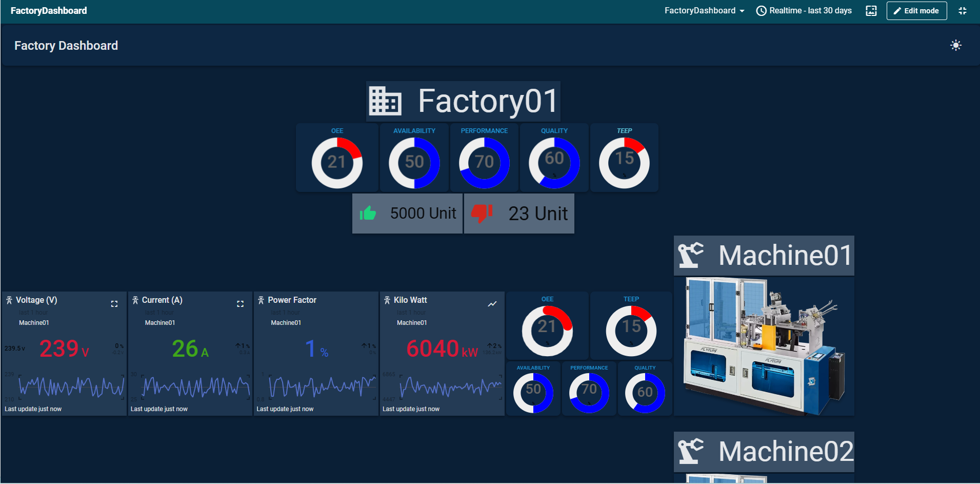Open the Realtime - last 30 days time window
This screenshot has height=484, width=980.
pyautogui.click(x=804, y=11)
